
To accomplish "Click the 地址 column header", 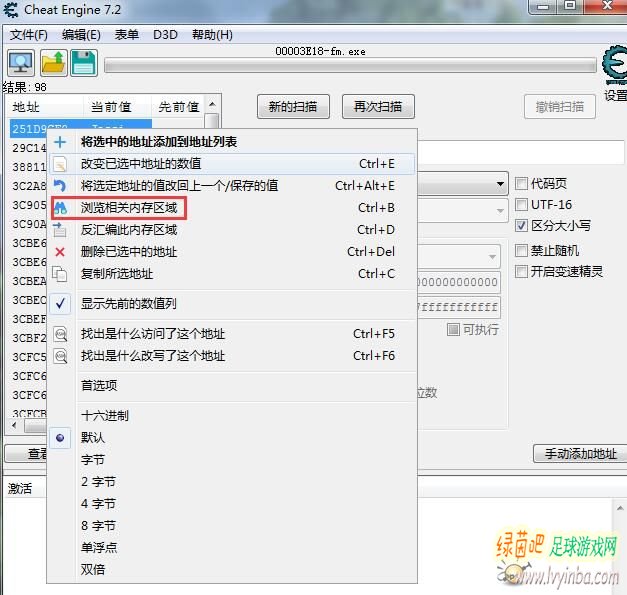I will pyautogui.click(x=45, y=107).
